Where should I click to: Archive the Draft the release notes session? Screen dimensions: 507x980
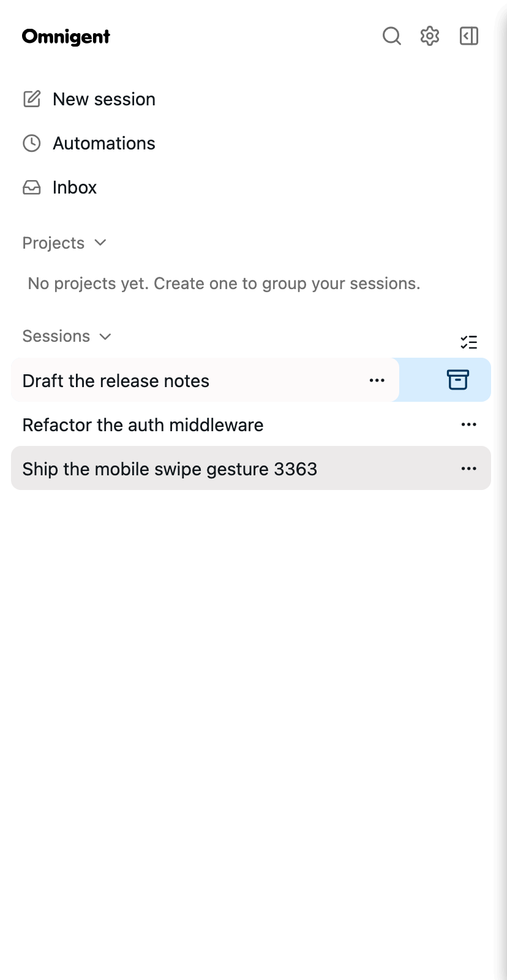click(457, 380)
